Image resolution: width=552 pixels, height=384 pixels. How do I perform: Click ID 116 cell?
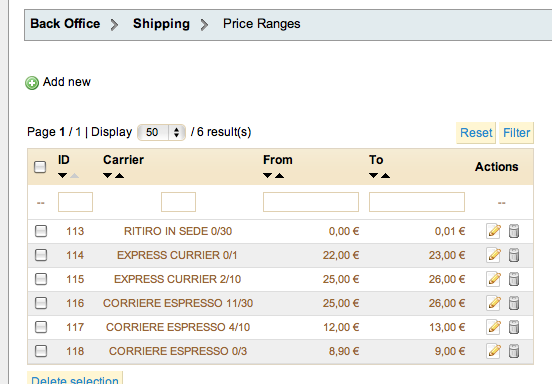click(x=75, y=303)
